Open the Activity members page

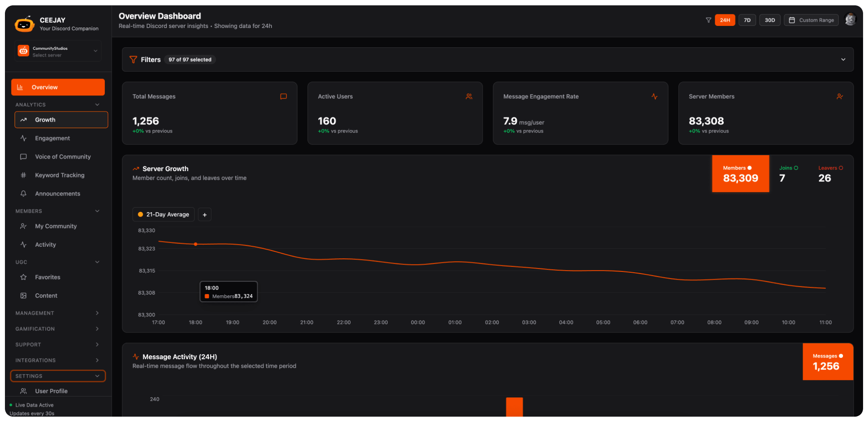(x=61, y=245)
